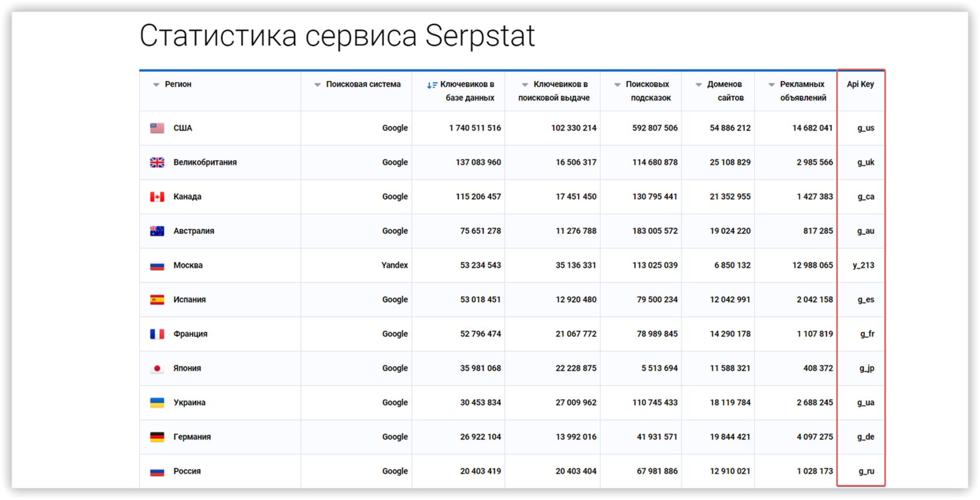Click the Поисковая система header text
The image size is (980, 500).
(x=363, y=84)
